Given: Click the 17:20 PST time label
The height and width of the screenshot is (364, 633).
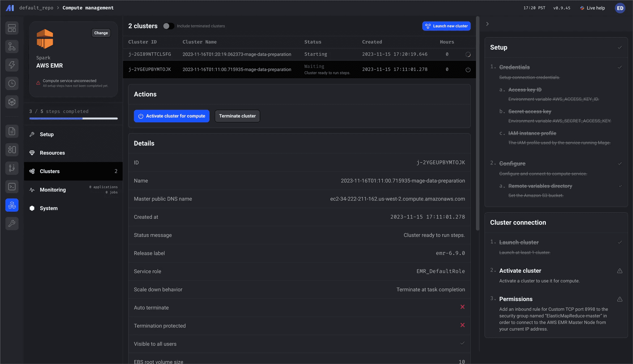Looking at the screenshot, I should [534, 8].
